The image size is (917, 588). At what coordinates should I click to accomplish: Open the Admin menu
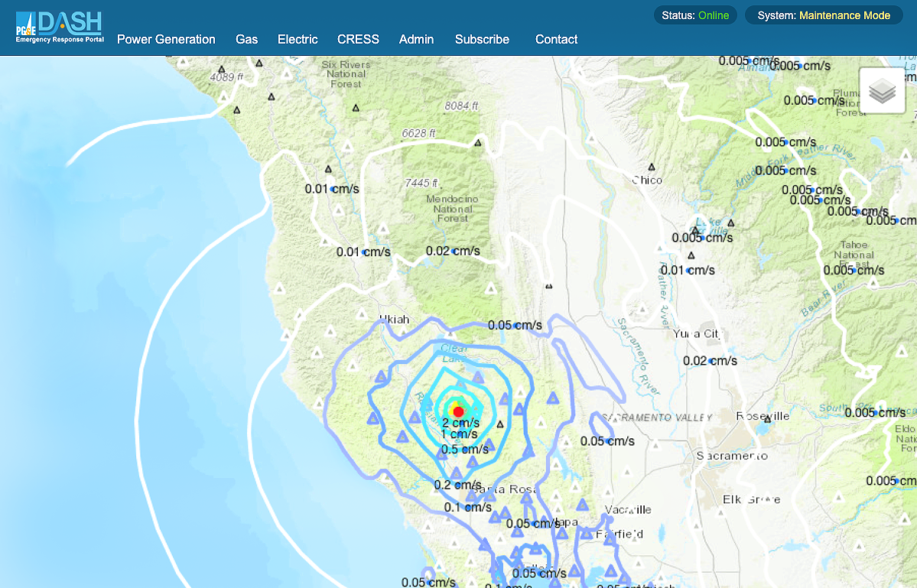(416, 39)
